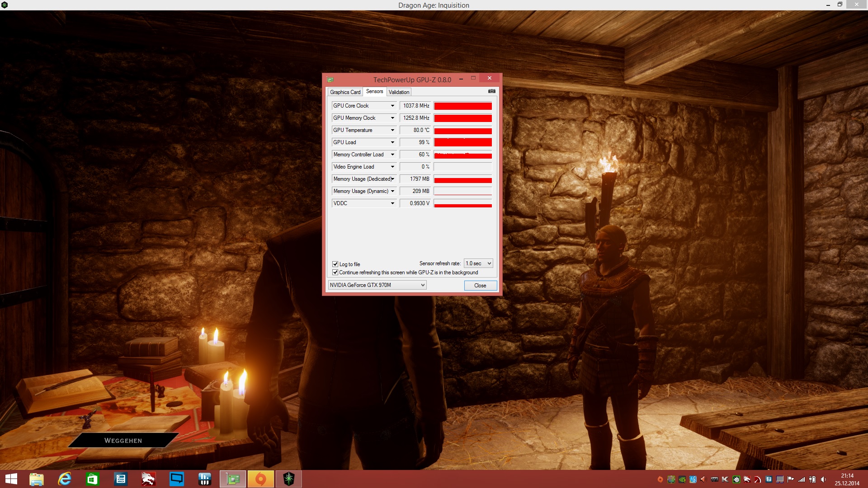Open the system volume tray icon
Screen dimensions: 868x488
[823, 479]
